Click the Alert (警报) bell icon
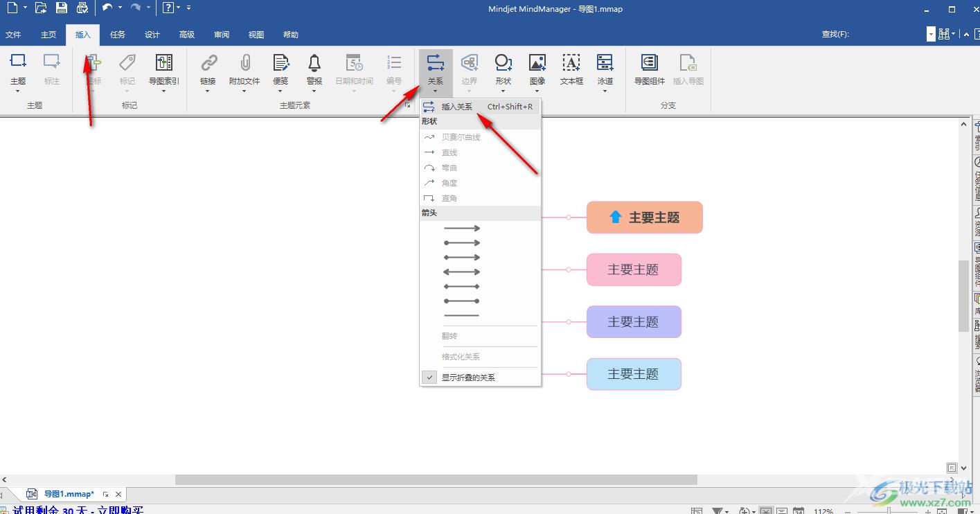 coord(314,63)
